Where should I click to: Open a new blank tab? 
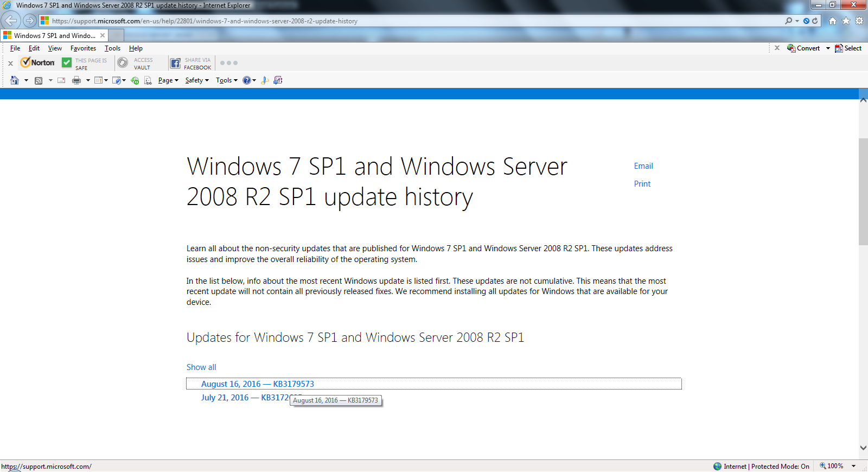point(117,35)
